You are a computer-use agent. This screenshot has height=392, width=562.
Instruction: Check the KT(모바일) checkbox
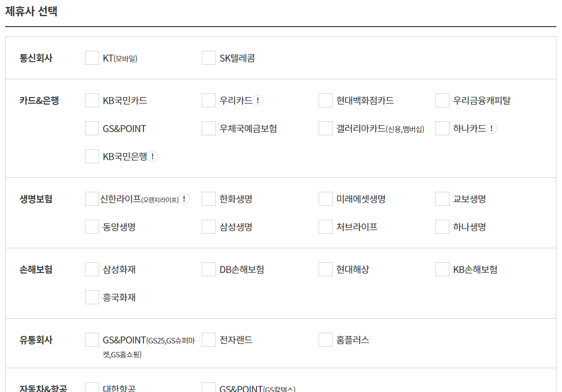92,58
